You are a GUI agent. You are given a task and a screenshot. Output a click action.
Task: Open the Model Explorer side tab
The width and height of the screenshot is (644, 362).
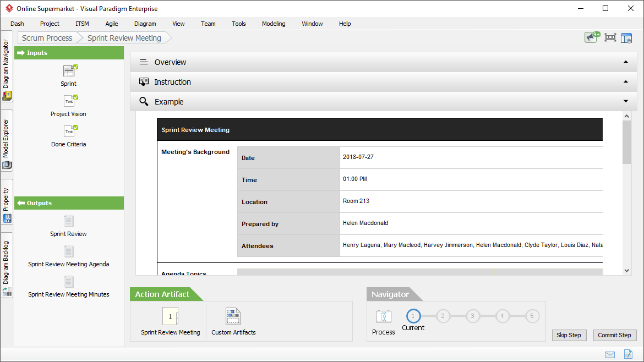coord(7,140)
